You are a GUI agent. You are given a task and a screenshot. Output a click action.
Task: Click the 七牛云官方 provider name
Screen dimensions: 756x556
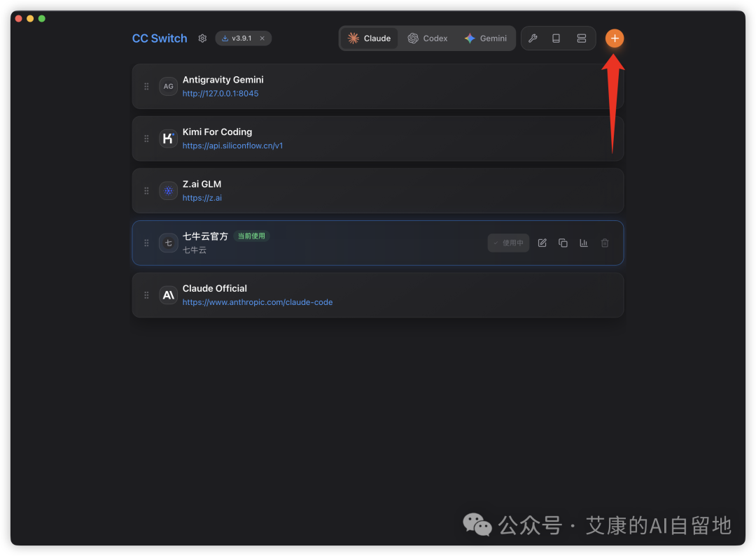(x=205, y=236)
